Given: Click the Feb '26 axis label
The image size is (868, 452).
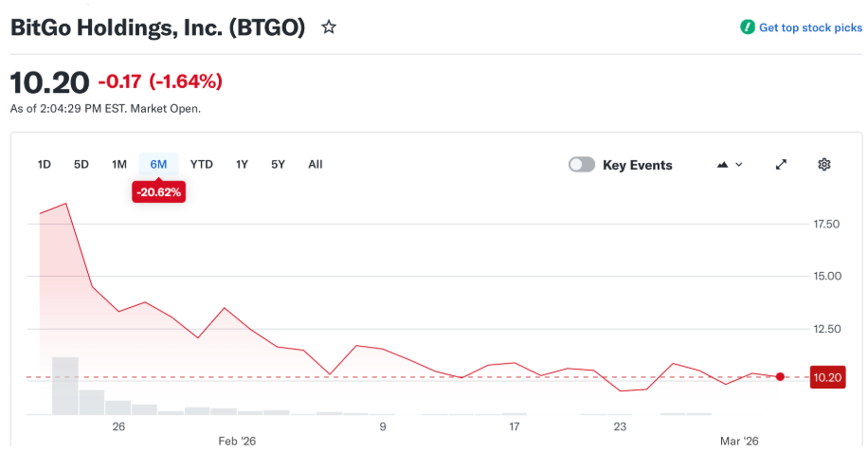Looking at the screenshot, I should coord(237,441).
